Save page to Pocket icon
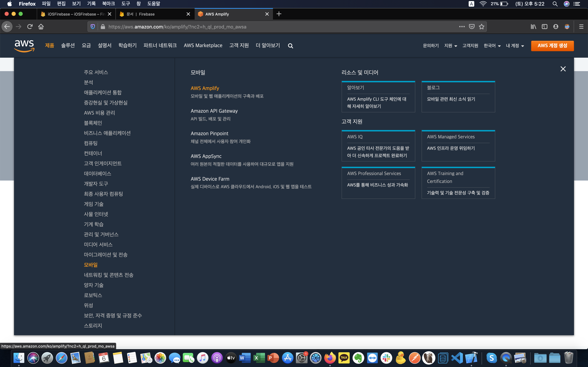 pos(472,27)
